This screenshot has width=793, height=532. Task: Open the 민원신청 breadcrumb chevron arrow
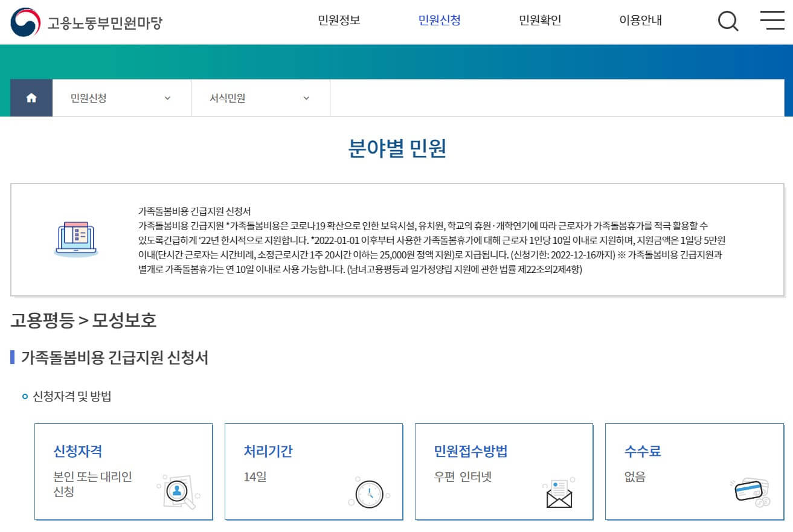click(169, 98)
